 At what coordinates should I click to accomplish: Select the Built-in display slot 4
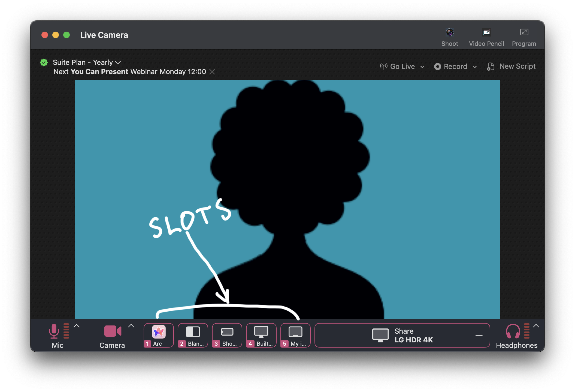click(x=261, y=335)
